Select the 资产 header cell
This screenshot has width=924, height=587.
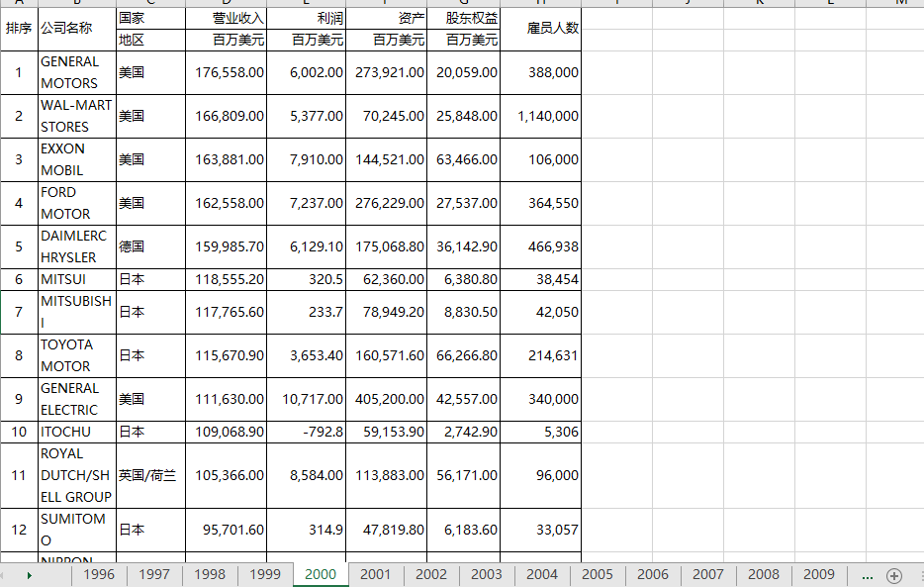click(x=387, y=18)
